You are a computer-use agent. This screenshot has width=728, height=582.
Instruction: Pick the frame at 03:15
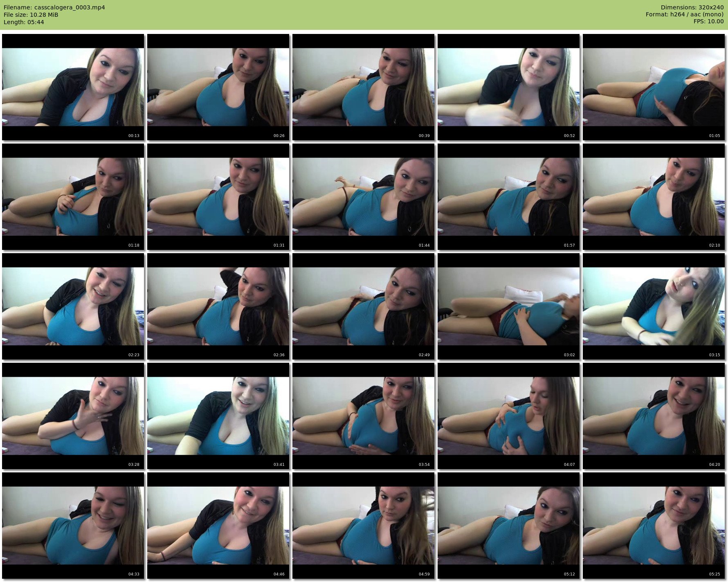[x=654, y=306]
